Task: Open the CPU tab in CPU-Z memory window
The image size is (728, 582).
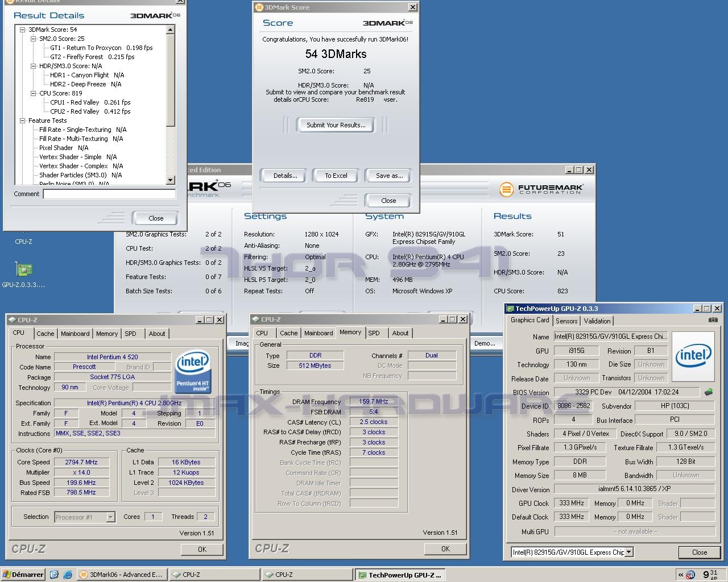Action: point(262,333)
